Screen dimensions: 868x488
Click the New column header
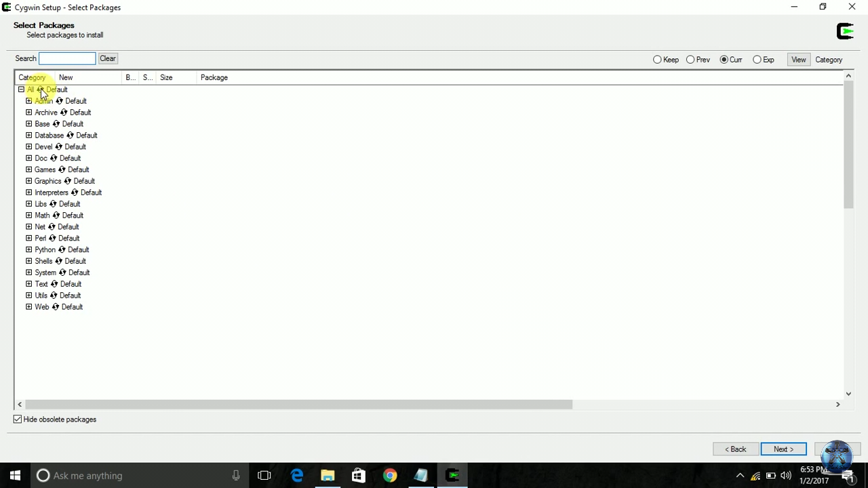coord(88,78)
